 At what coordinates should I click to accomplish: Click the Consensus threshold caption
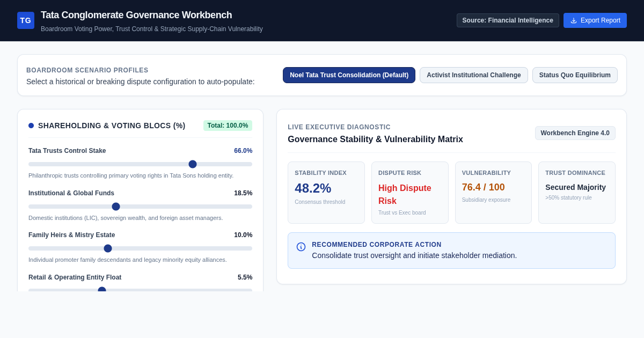click(320, 202)
